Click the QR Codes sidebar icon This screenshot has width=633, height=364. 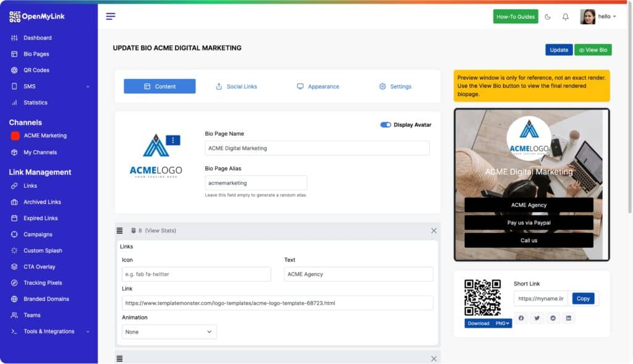coord(14,70)
